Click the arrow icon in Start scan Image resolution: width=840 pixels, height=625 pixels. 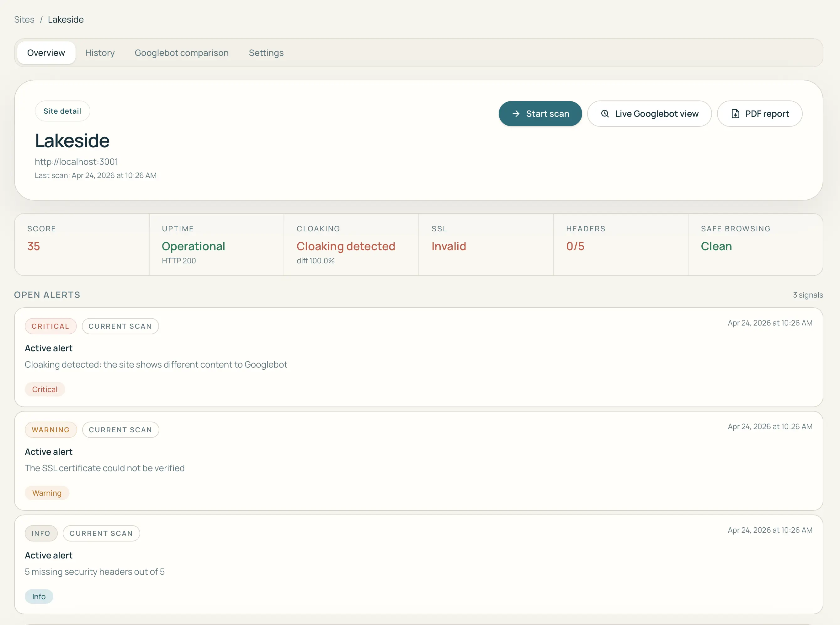point(516,114)
